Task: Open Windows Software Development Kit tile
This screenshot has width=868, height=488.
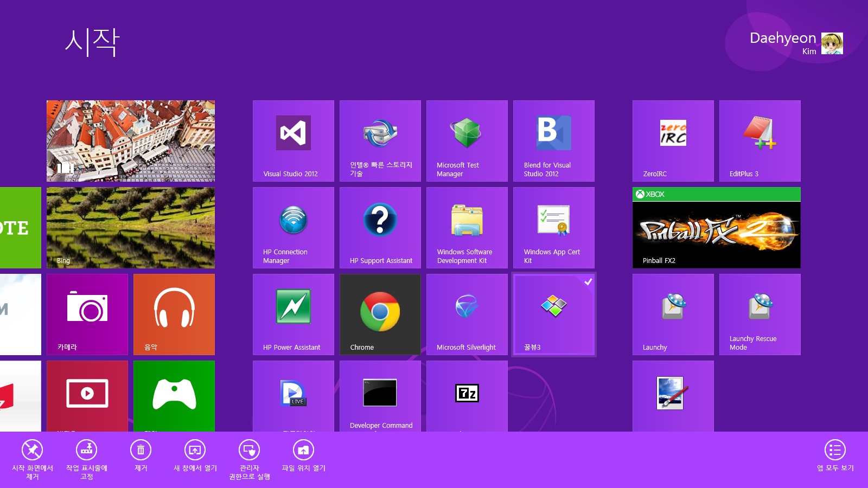Action: tap(467, 228)
